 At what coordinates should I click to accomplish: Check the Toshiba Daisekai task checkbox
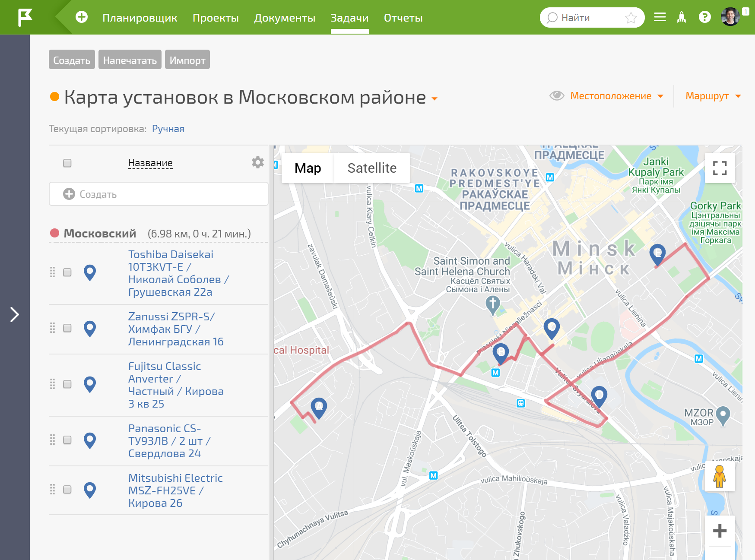pos(67,272)
